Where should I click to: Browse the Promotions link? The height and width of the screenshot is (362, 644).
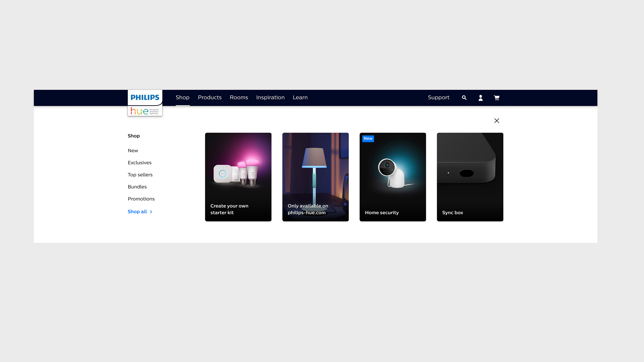141,199
